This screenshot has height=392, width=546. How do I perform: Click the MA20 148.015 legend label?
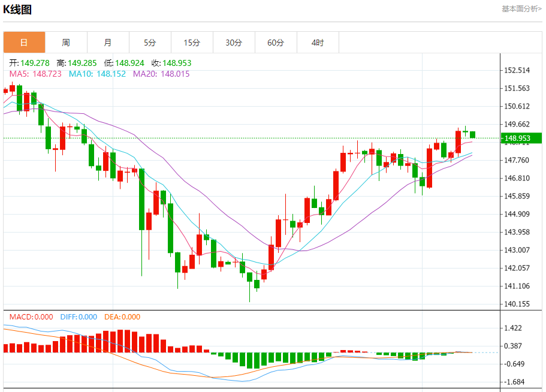pyautogui.click(x=161, y=74)
